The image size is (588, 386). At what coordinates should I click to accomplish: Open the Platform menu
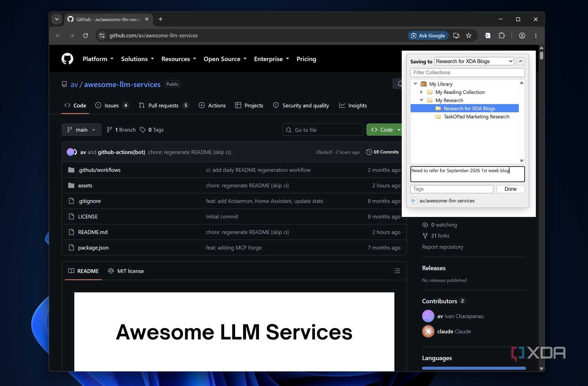coord(98,59)
